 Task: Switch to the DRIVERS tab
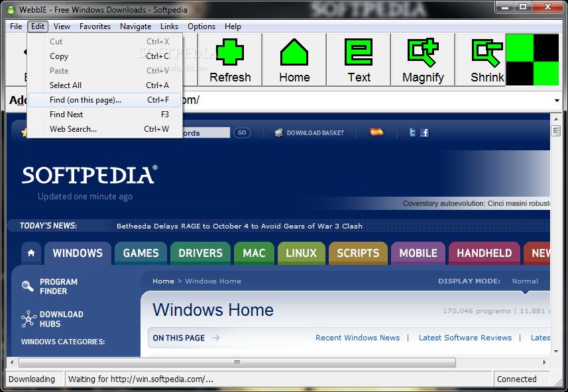pos(200,253)
